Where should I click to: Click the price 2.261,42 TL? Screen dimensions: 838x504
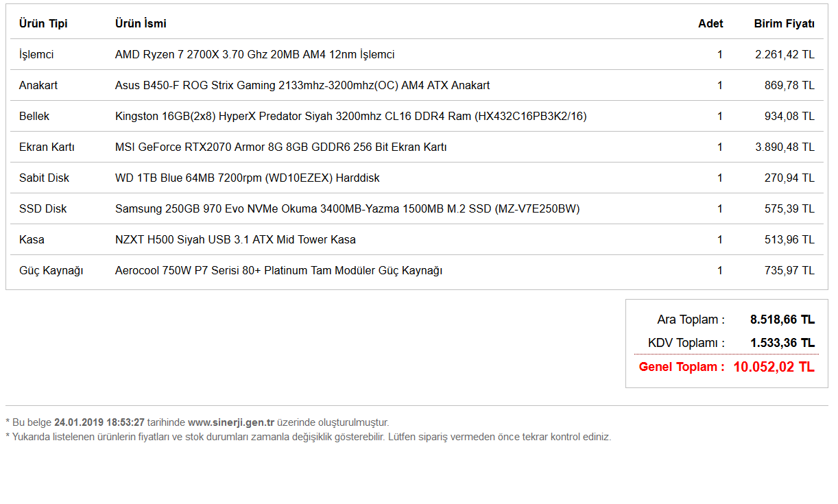coord(785,54)
